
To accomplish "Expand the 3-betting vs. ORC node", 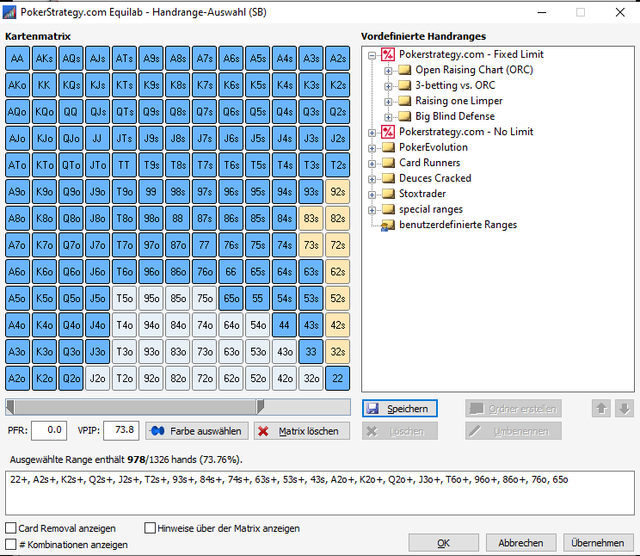I will (x=388, y=86).
